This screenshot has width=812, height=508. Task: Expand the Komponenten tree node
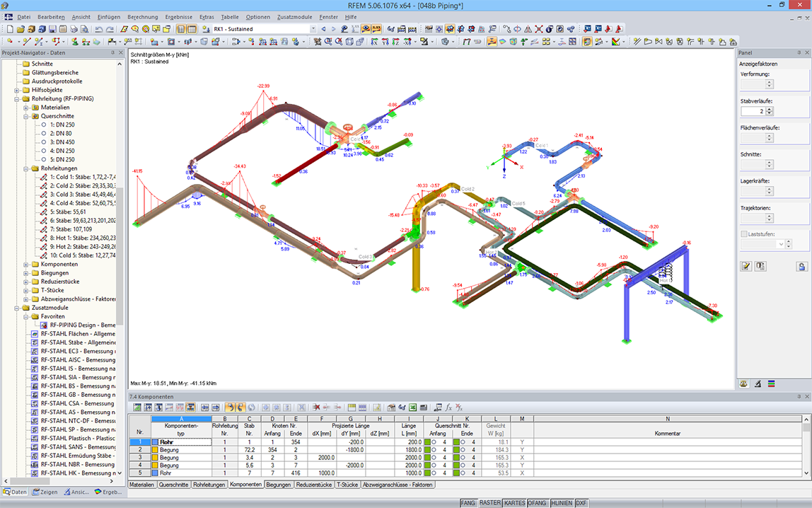click(x=26, y=265)
